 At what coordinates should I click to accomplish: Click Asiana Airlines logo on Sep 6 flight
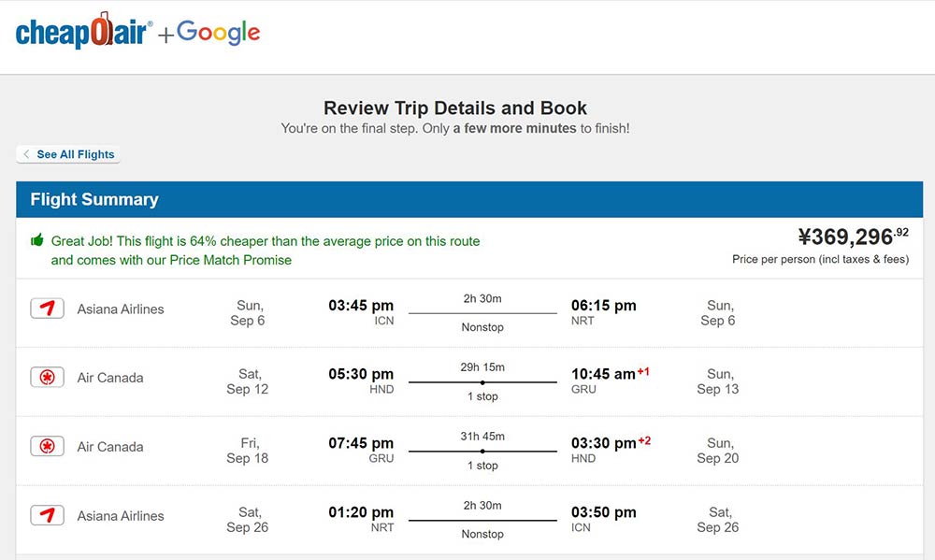click(x=47, y=309)
